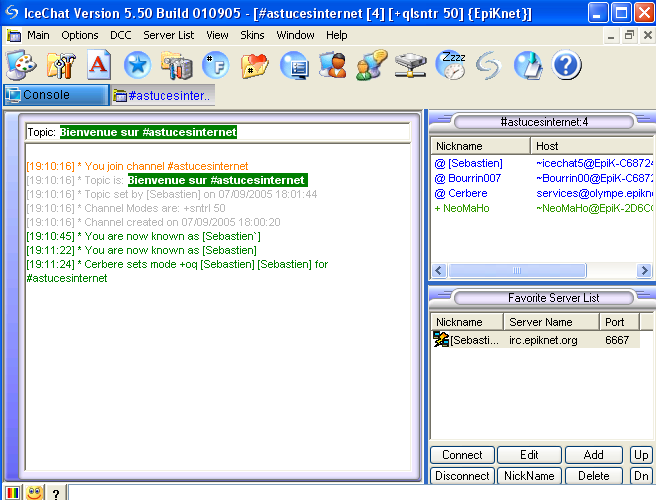Click the nick list scrollbar right arrow
The image size is (656, 500).
point(644,270)
